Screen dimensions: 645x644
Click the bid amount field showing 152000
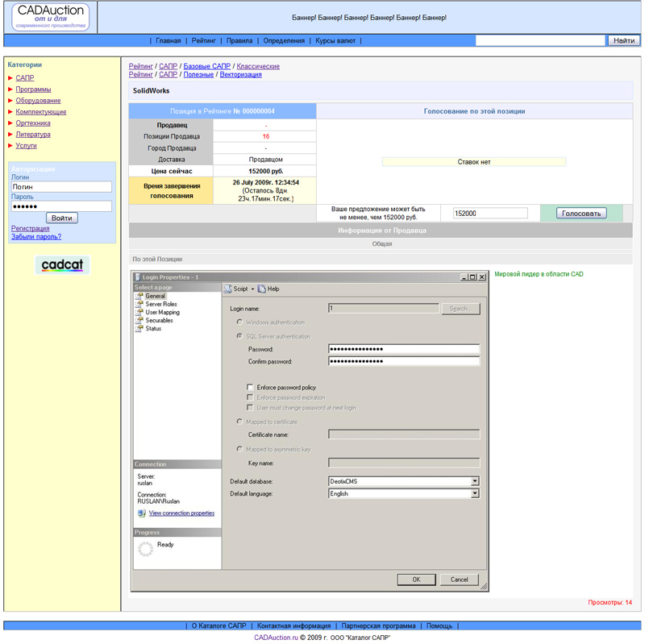[x=489, y=214]
